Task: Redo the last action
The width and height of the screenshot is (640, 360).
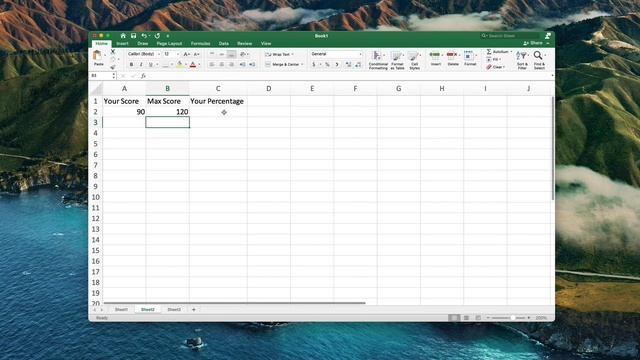Action: point(157,36)
